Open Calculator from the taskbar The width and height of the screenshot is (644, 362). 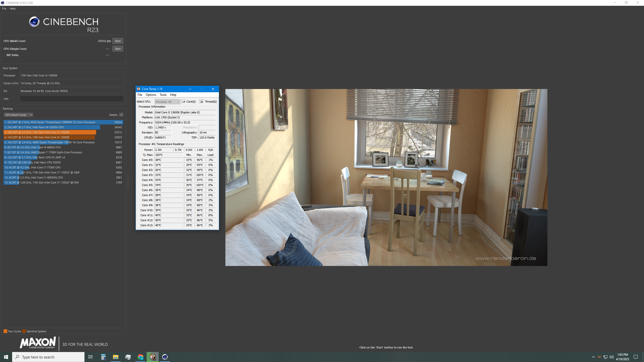(103, 357)
